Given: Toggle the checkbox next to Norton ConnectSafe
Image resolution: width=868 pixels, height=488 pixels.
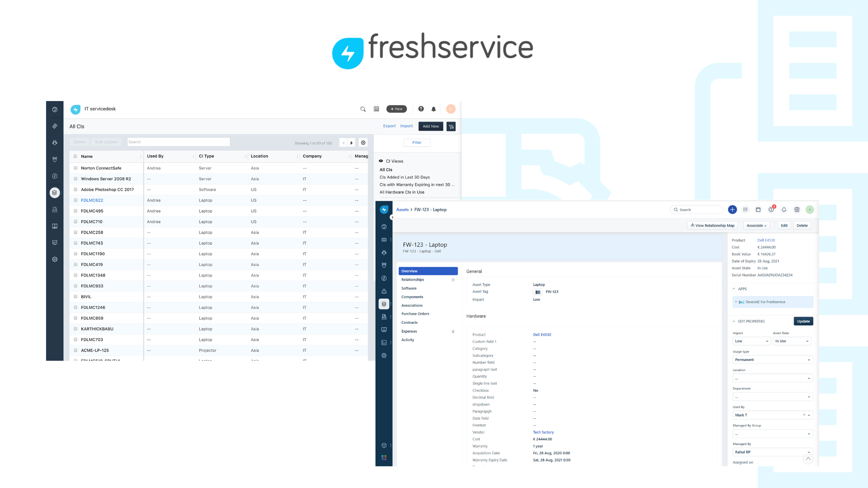Looking at the screenshot, I should pos(74,168).
